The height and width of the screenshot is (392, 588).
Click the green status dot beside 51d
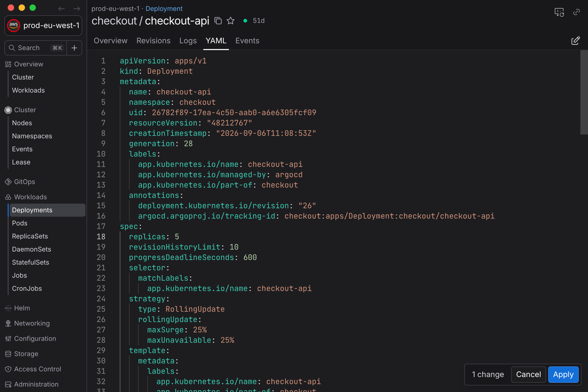point(245,21)
